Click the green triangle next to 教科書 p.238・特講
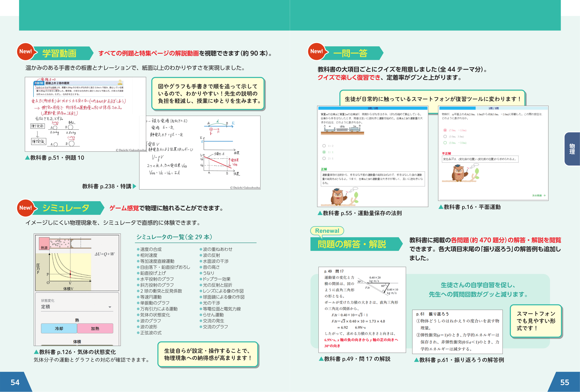The height and width of the screenshot is (392, 580). [134, 186]
